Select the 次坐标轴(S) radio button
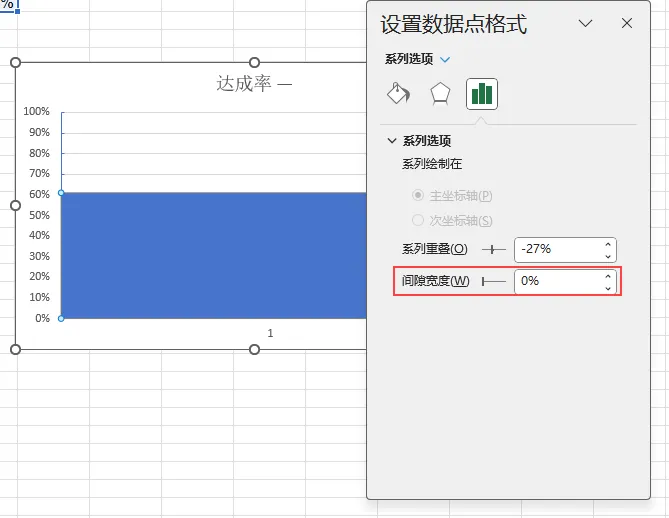The image size is (669, 518). 418,220
